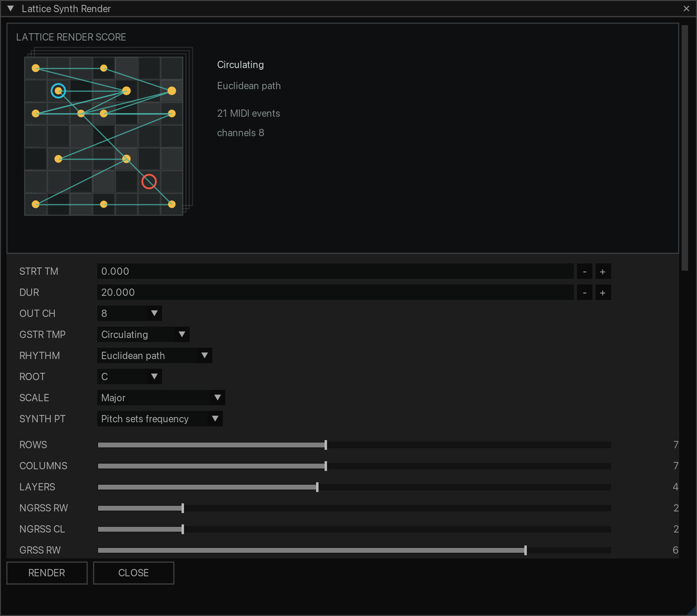Click the '21 MIDI events' text
Screen dimensions: 697x616
(x=248, y=113)
